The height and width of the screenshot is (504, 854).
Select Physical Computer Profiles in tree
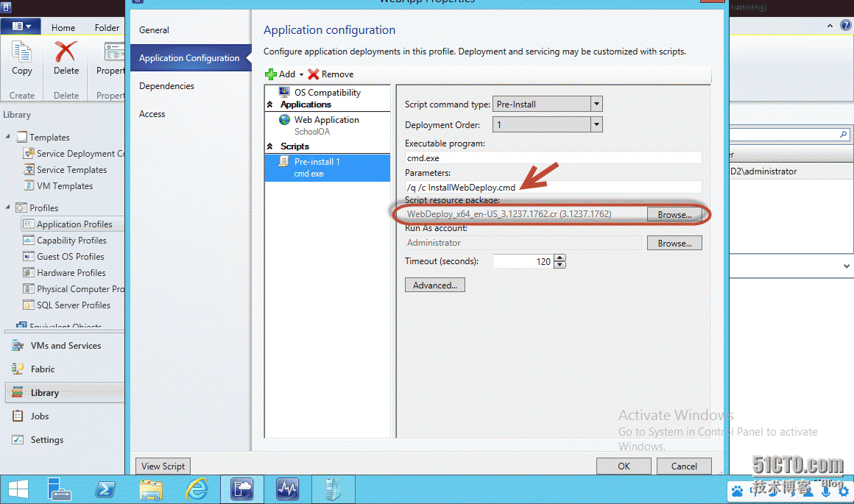pyautogui.click(x=74, y=289)
